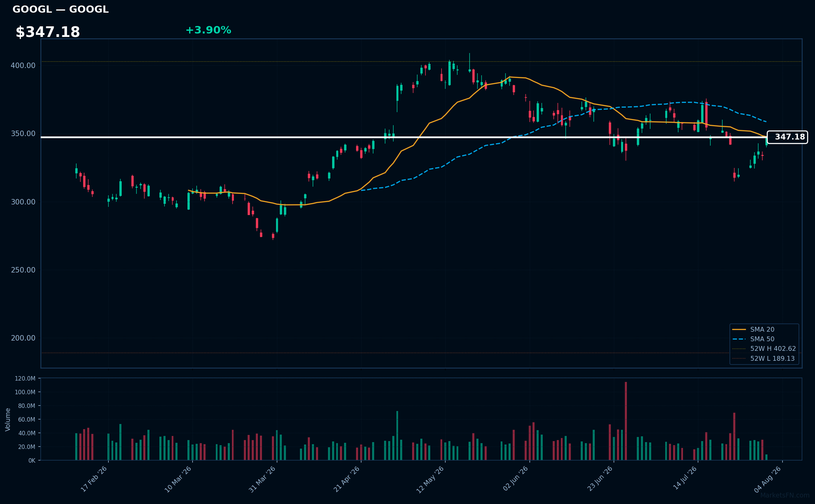Click the 20.0M volume axis label

27,447
